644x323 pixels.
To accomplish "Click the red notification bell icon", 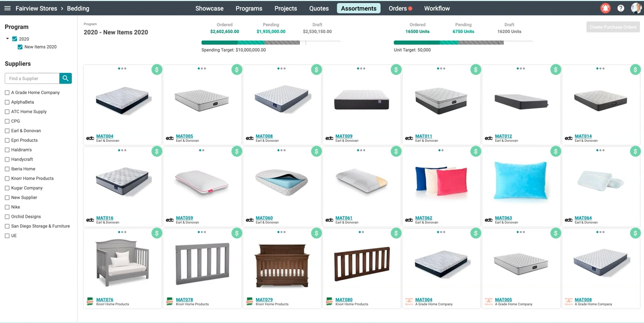I will [x=605, y=8].
